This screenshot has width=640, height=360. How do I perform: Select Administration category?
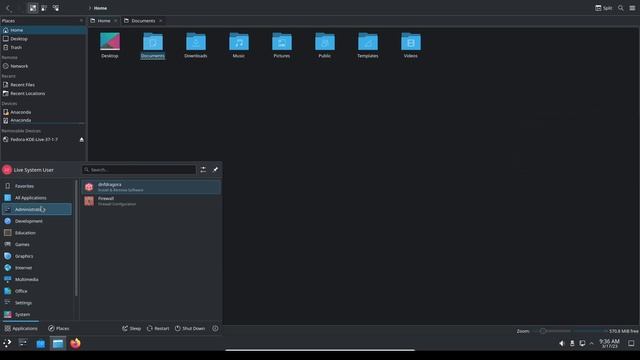coord(37,209)
